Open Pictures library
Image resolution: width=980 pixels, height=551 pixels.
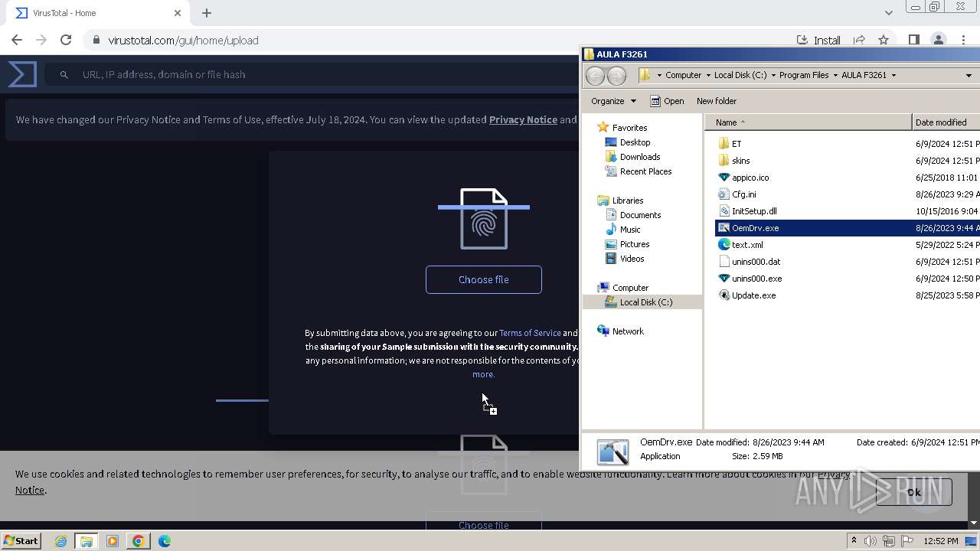[627, 244]
